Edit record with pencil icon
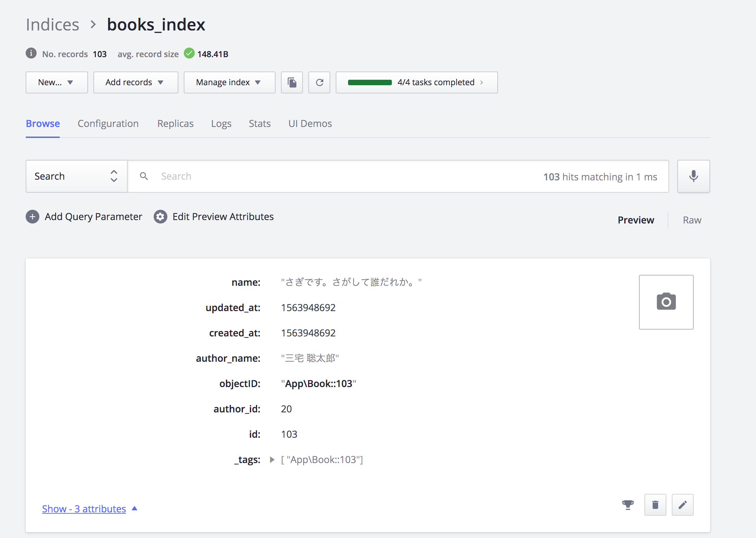 [682, 505]
